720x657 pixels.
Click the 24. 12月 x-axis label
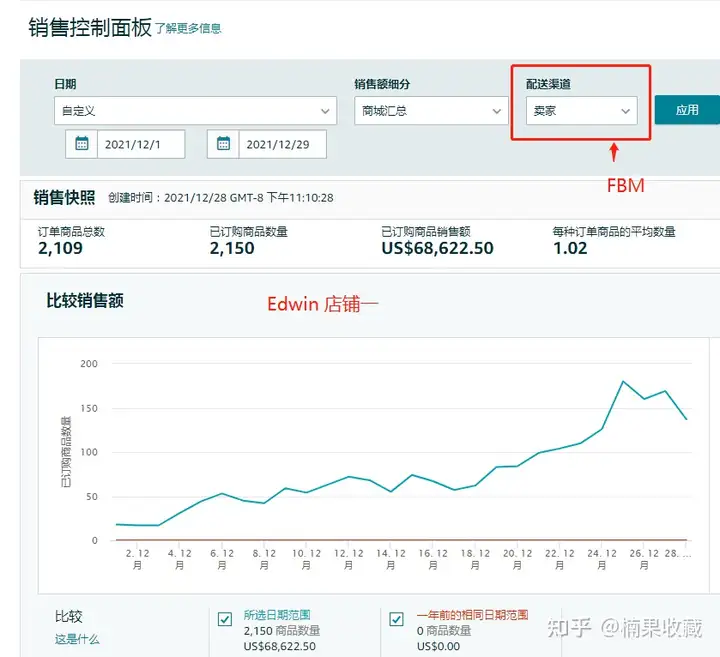[602, 559]
